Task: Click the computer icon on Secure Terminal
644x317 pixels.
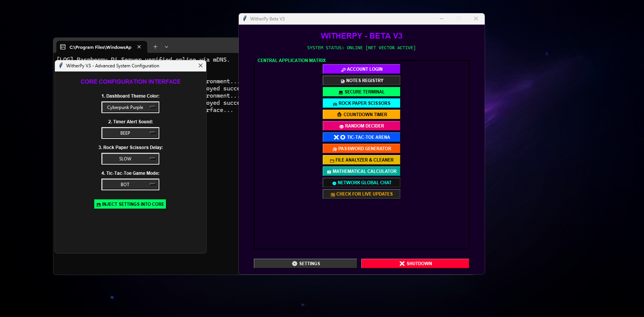Action: pyautogui.click(x=341, y=92)
